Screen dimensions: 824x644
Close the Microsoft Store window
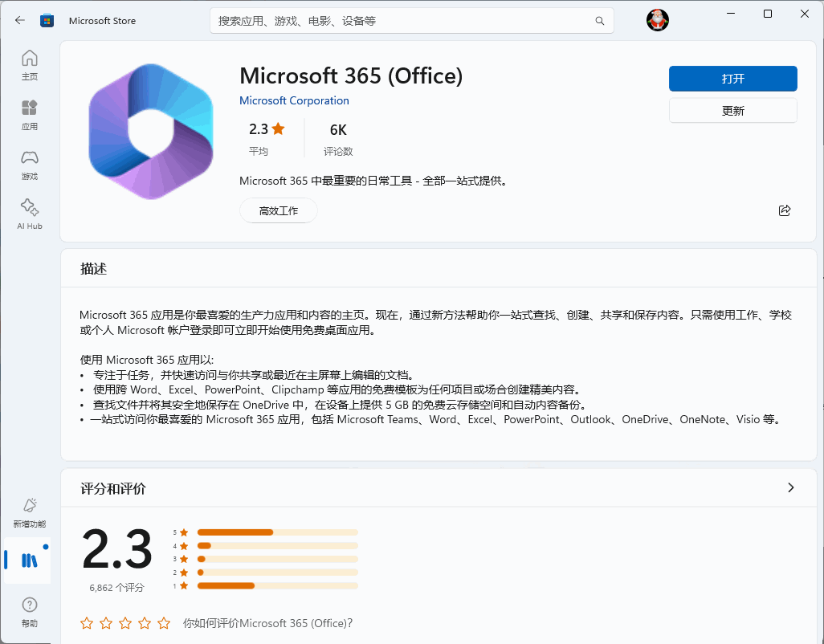(x=805, y=14)
